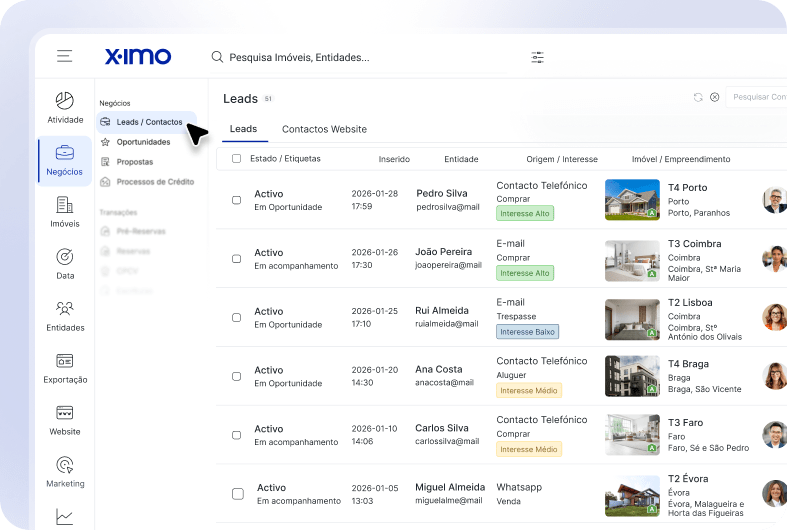Viewport: 787px width, 530px height.
Task: Click Rui Almeida's row agent avatar
Action: [x=774, y=318]
